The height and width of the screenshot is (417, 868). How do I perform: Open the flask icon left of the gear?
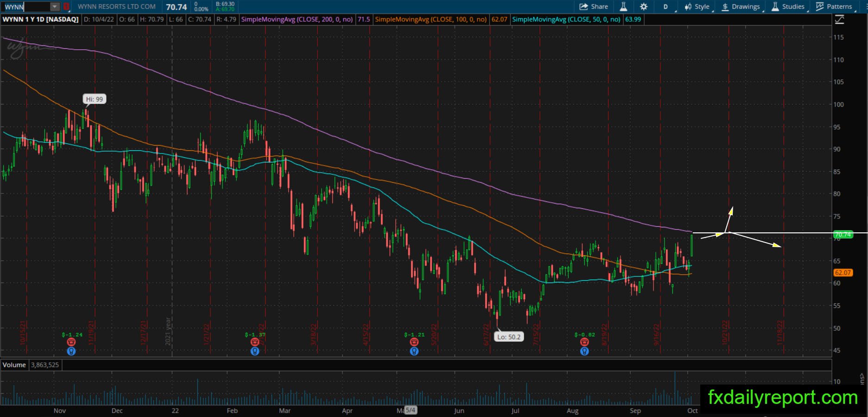pos(623,6)
